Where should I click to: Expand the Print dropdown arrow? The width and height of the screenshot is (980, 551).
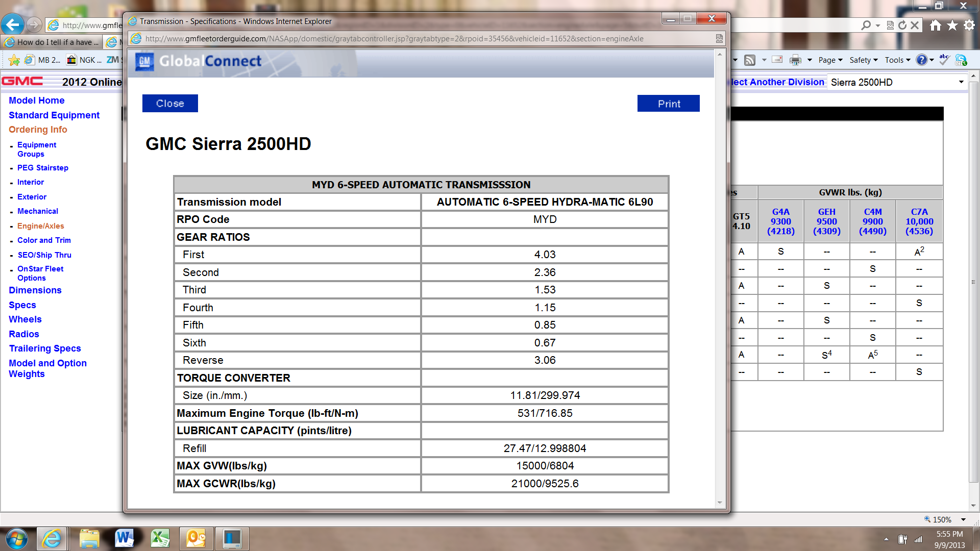click(x=810, y=60)
